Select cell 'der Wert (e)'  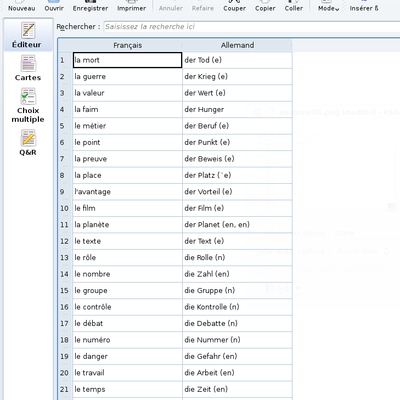(237, 93)
